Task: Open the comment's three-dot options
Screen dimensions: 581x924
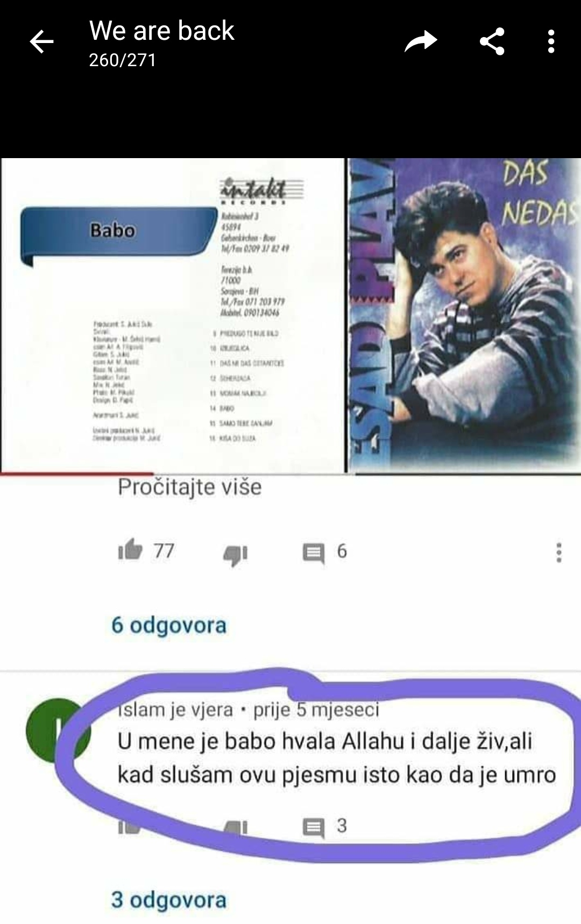Action: click(x=559, y=552)
